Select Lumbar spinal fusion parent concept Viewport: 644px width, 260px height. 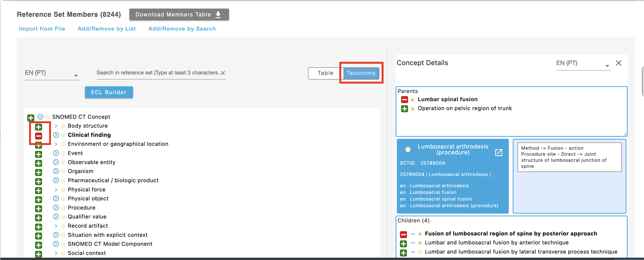click(x=447, y=99)
